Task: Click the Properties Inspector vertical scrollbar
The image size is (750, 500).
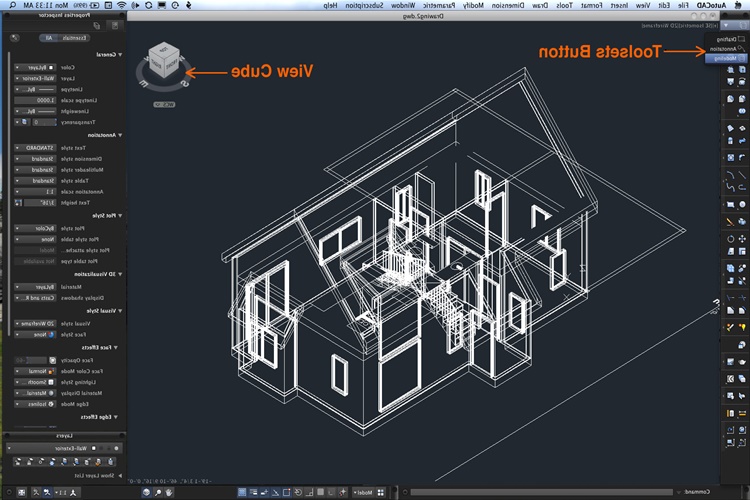Action: 8,194
